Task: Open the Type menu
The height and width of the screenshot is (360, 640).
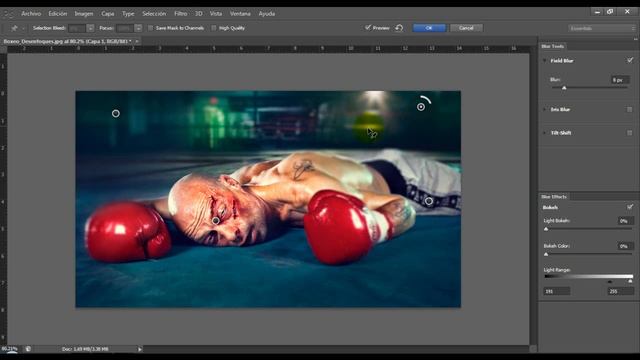Action: click(128, 13)
